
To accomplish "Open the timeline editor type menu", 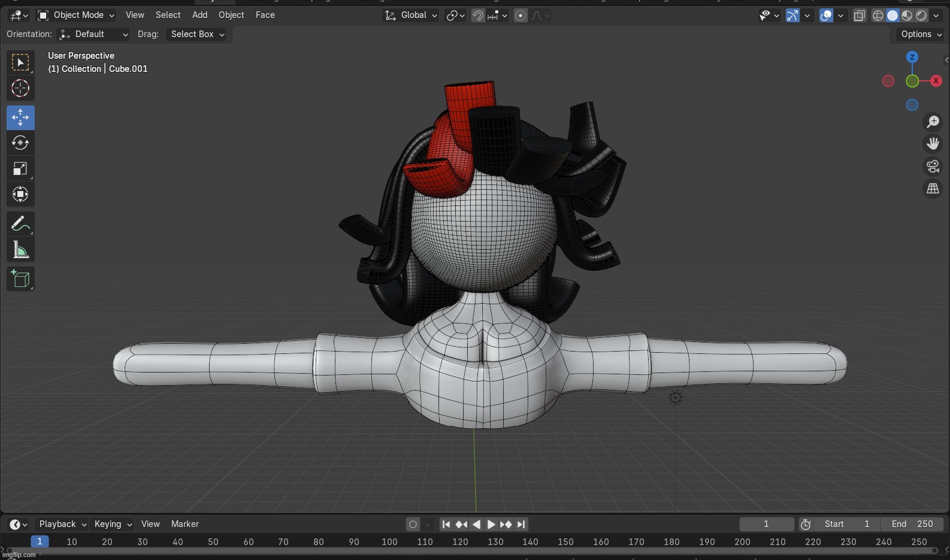I will [19, 524].
